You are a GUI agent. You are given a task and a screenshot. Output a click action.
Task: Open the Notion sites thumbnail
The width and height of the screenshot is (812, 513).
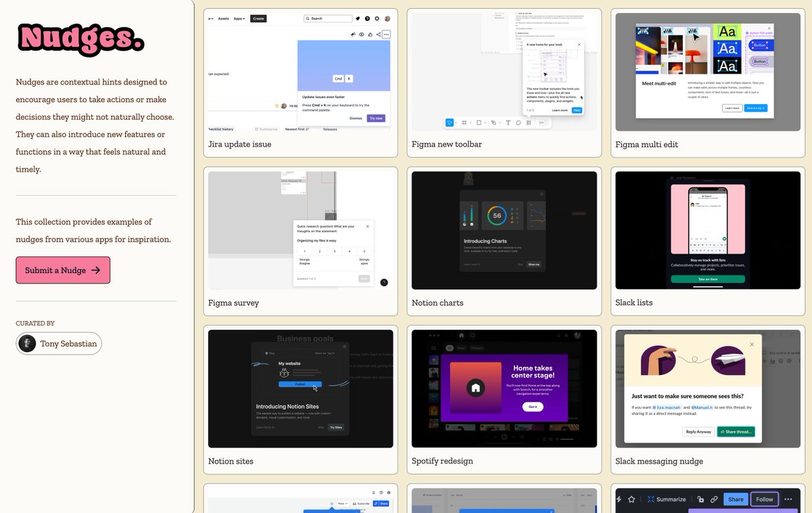pyautogui.click(x=300, y=388)
